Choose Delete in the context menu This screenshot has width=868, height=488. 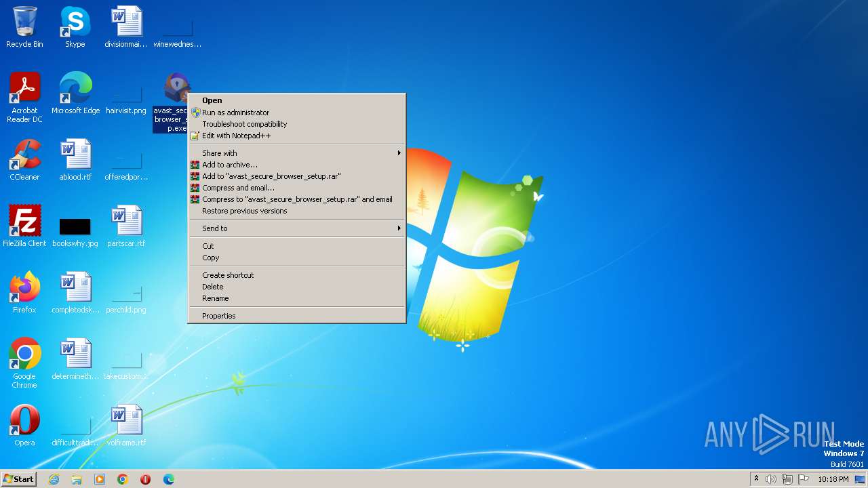pos(297,287)
